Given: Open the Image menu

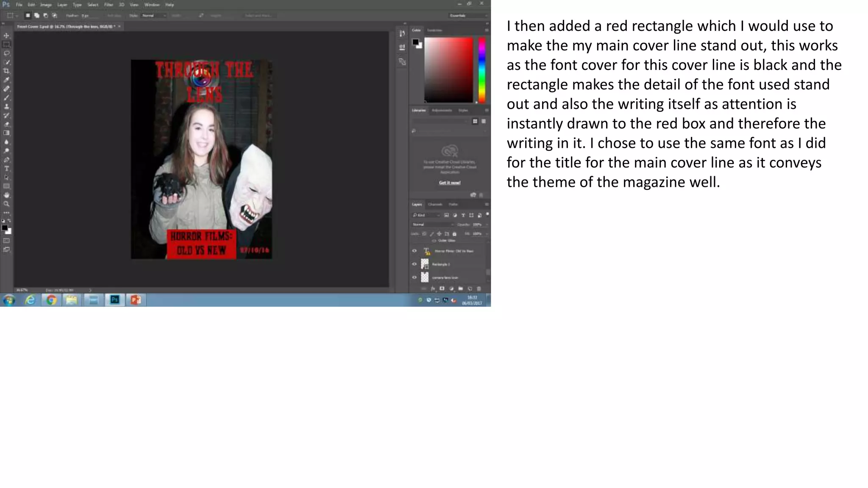Looking at the screenshot, I should click(x=45, y=5).
